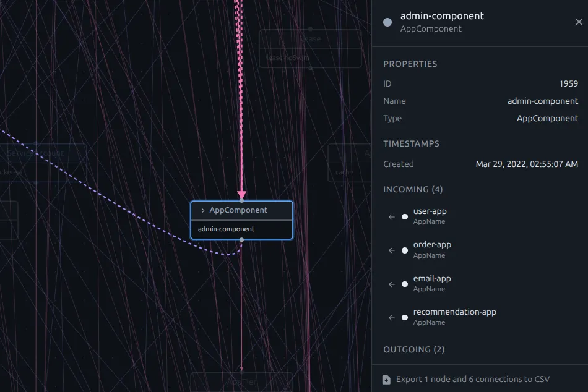
Task: Click the white dot next to email-app
Action: click(405, 284)
